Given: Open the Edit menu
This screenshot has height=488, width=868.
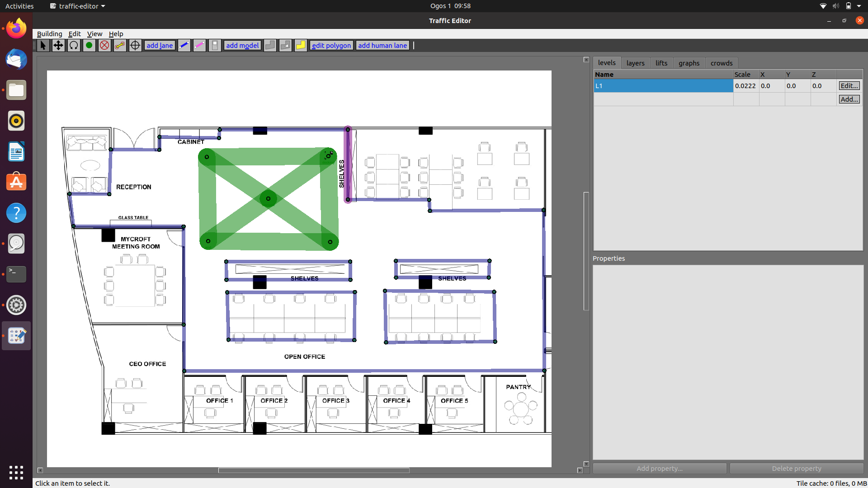Looking at the screenshot, I should [x=75, y=34].
